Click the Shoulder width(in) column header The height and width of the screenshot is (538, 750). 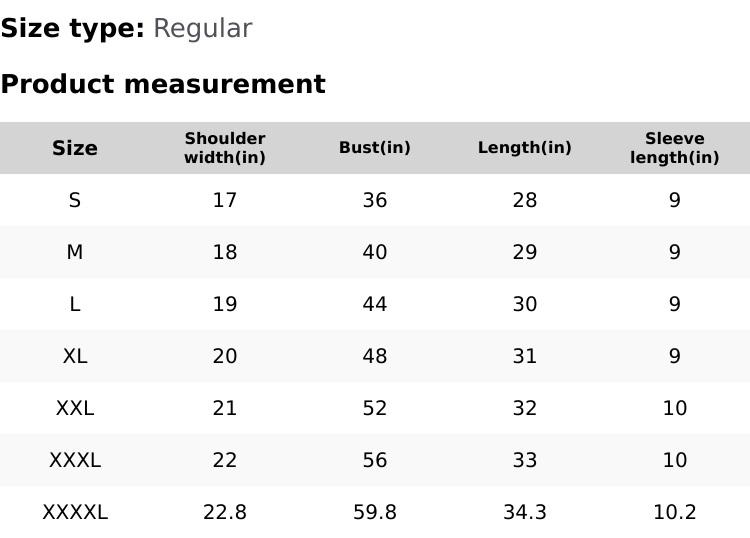225,148
